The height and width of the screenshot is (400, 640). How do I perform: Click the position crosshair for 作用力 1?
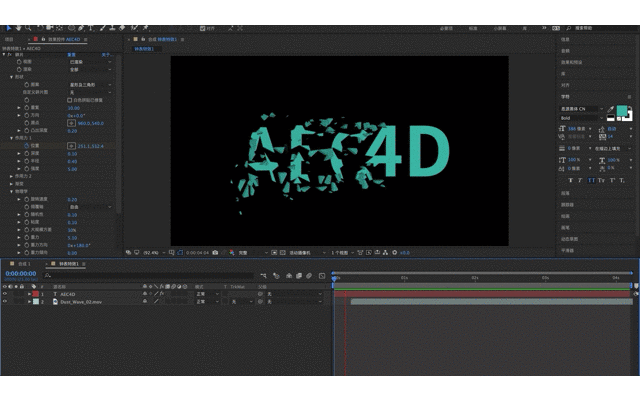pos(71,146)
